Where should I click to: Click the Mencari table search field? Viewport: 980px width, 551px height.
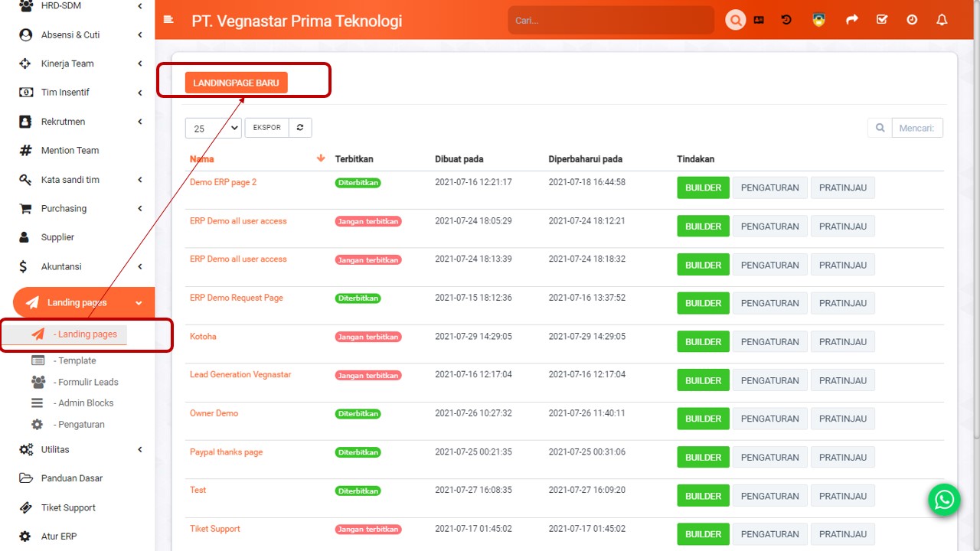coord(916,128)
